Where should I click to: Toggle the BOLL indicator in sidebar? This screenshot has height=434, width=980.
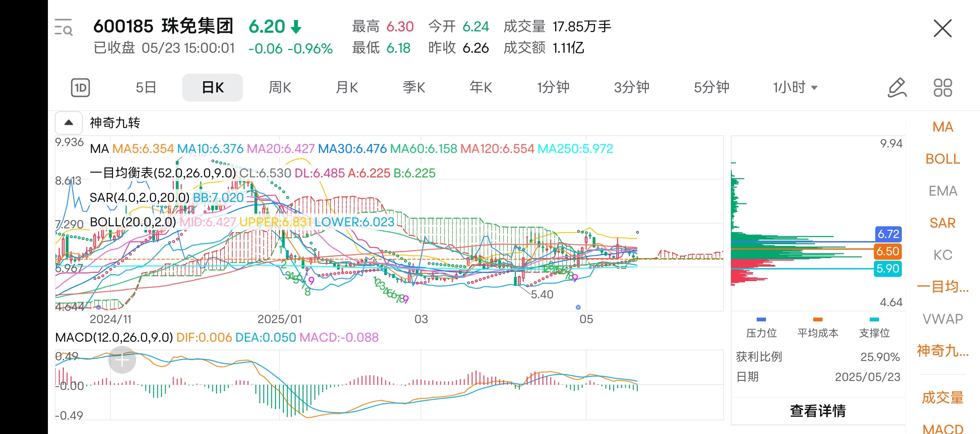[943, 158]
